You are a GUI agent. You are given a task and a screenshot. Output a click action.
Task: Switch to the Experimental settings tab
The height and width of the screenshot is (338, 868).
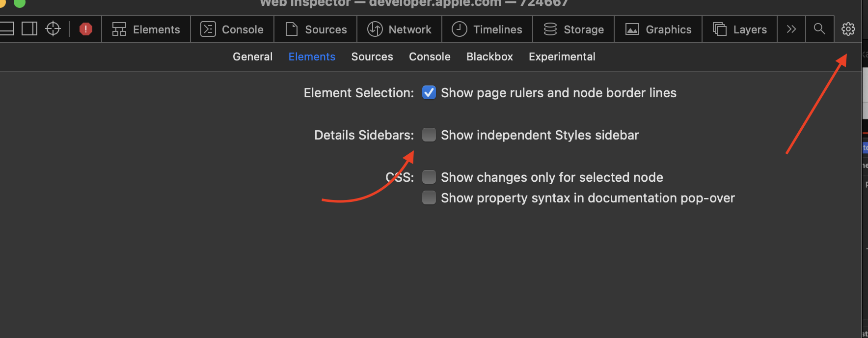pos(562,57)
